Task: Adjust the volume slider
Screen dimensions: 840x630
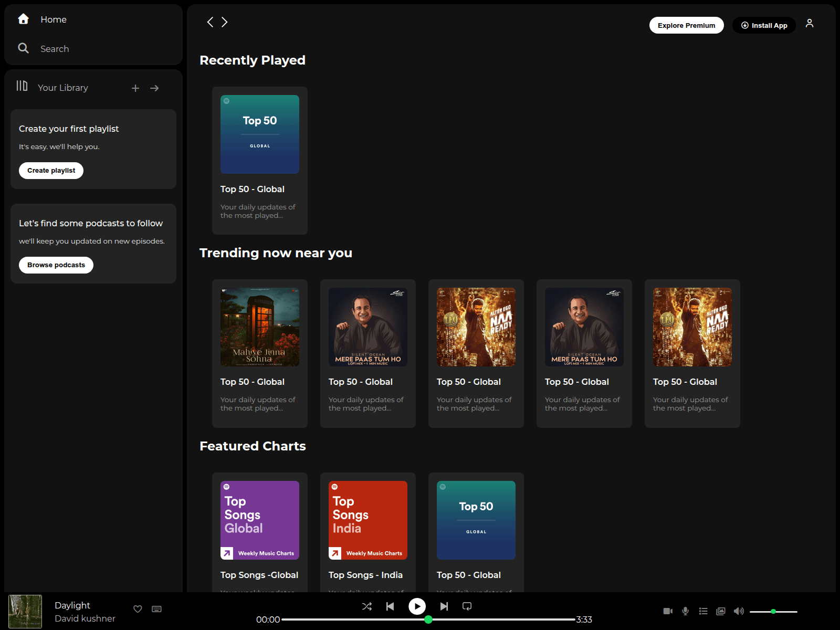Action: point(773,612)
